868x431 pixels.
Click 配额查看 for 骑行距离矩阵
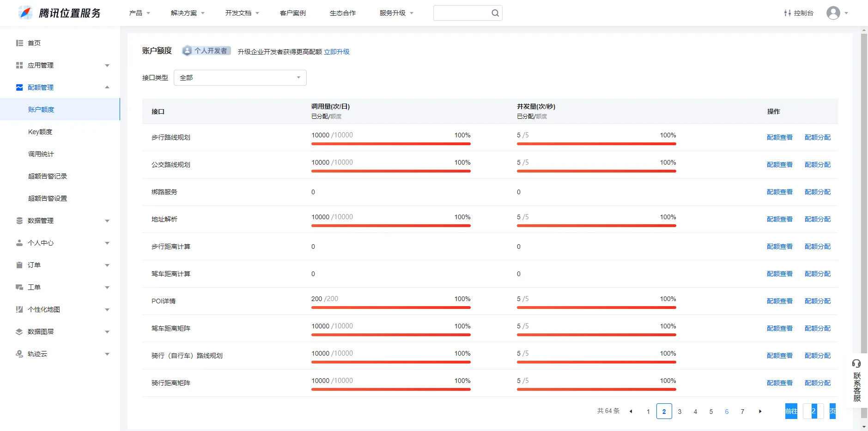(780, 383)
